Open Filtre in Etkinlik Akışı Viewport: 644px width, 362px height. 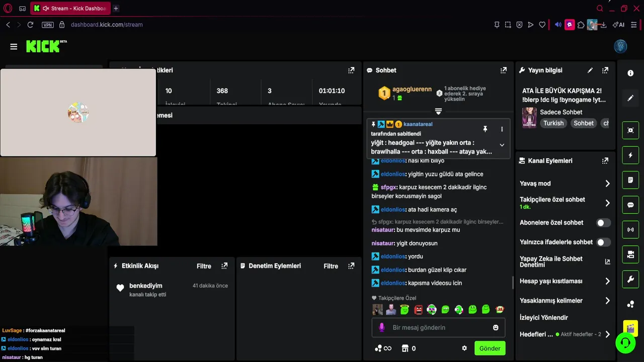[204, 266]
